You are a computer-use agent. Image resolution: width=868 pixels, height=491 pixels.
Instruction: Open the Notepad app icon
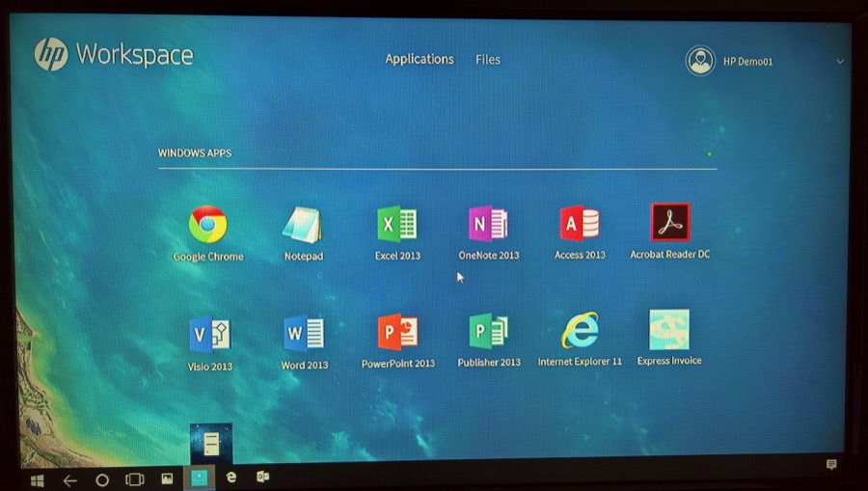point(302,225)
